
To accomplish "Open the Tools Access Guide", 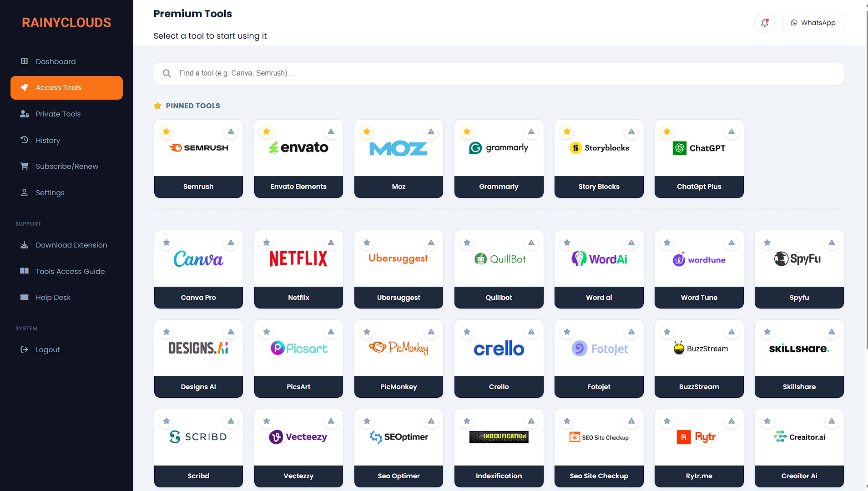I will (70, 271).
